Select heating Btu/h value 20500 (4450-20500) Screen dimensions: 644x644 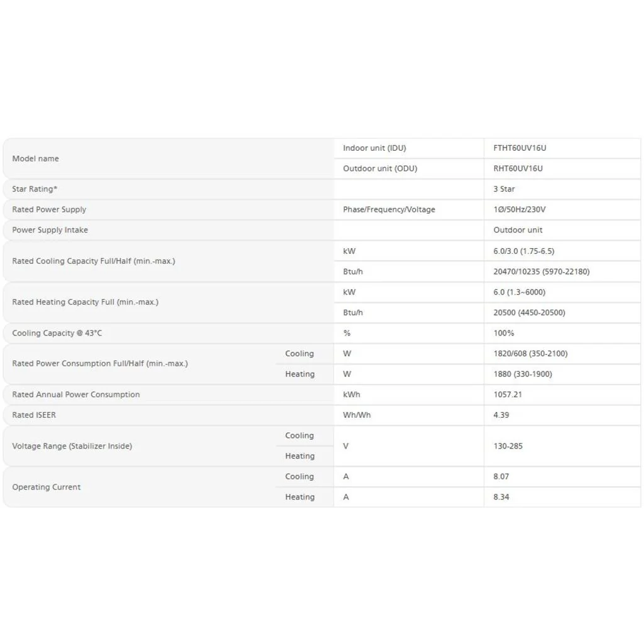point(529,312)
